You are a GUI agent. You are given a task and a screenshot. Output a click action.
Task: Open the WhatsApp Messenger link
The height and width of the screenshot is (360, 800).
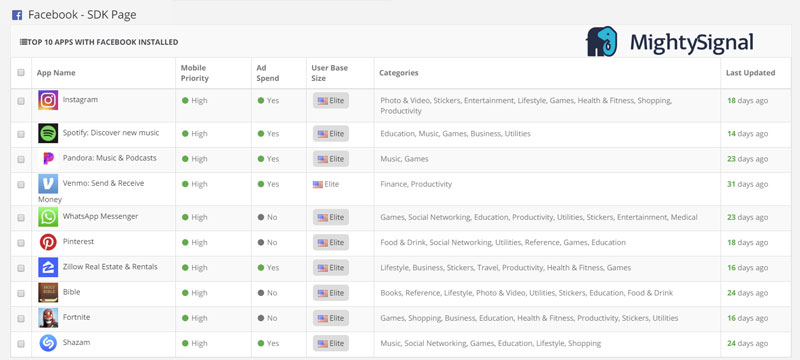pos(101,216)
